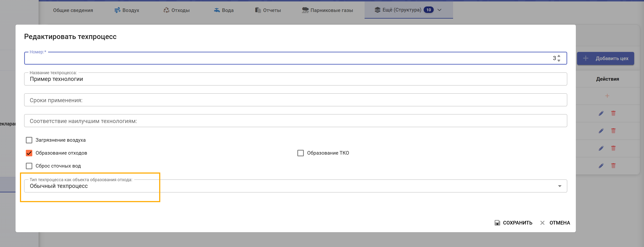
Task: Click the Название техпроцесса field
Action: [x=295, y=79]
